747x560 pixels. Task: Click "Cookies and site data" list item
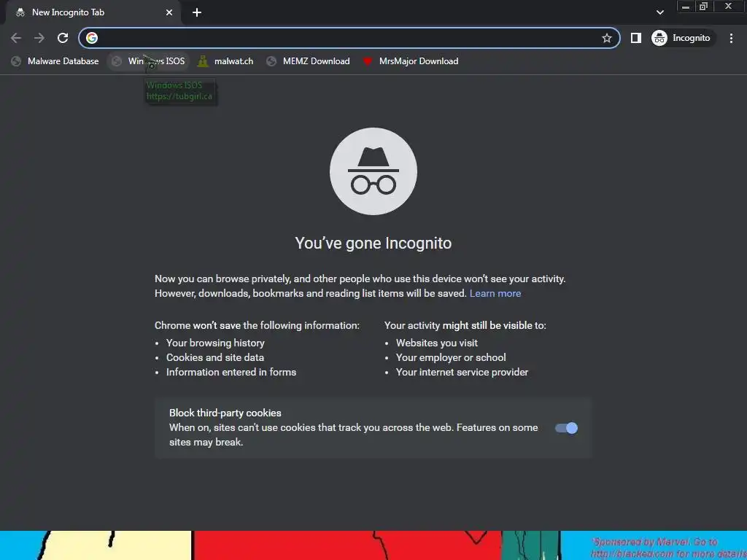215,357
